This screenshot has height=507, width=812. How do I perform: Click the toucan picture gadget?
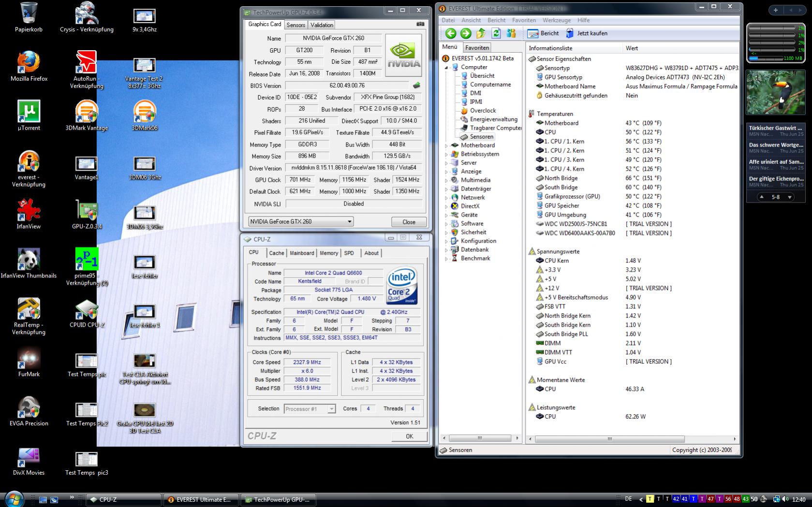pyautogui.click(x=775, y=92)
